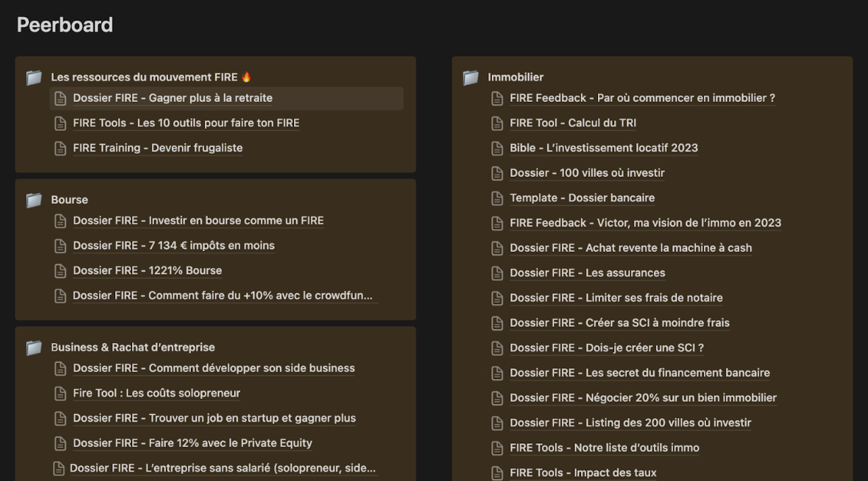
Task: Click the page icon of Dois-je créer une SCI ?
Action: 498,348
